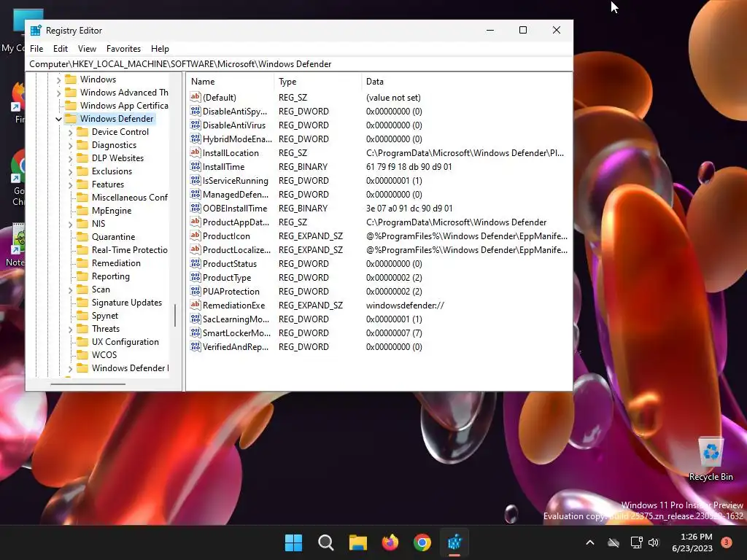Click the RemediationExe value icon
The image size is (747, 560).
click(x=196, y=305)
